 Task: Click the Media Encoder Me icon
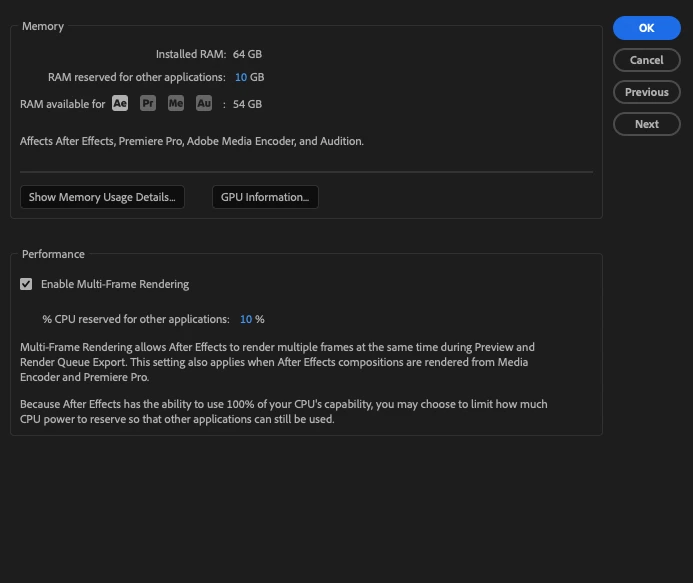[x=176, y=103]
